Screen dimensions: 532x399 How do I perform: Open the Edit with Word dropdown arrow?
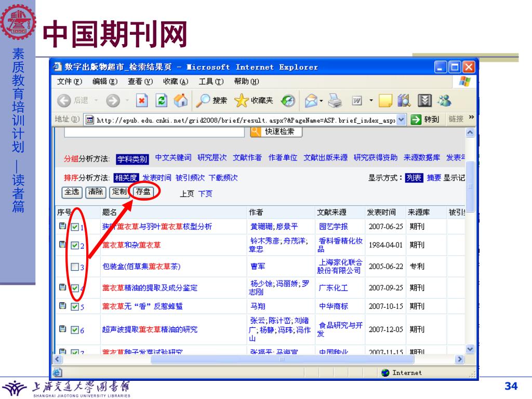(371, 100)
